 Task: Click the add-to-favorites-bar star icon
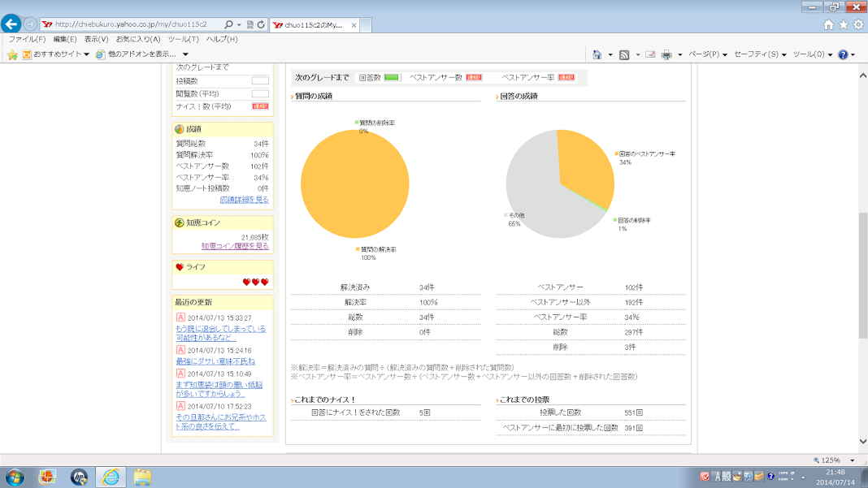tap(12, 54)
